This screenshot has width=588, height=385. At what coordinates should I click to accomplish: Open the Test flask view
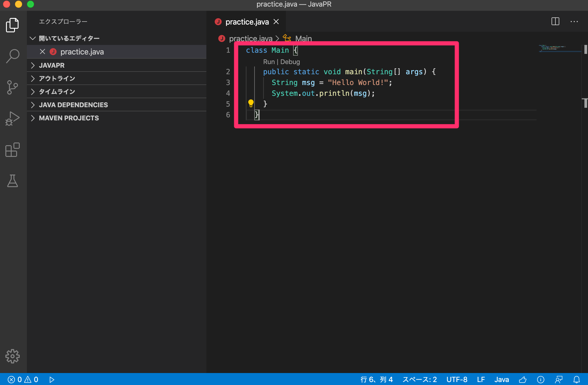click(x=13, y=181)
